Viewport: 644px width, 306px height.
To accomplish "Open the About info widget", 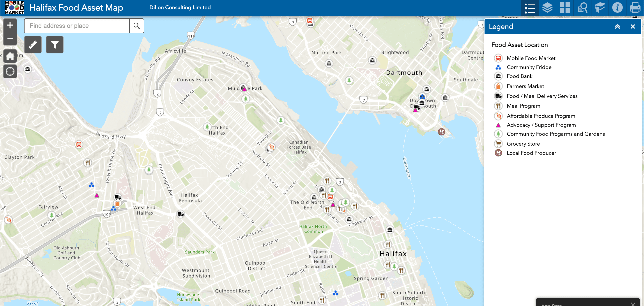I will tap(617, 8).
